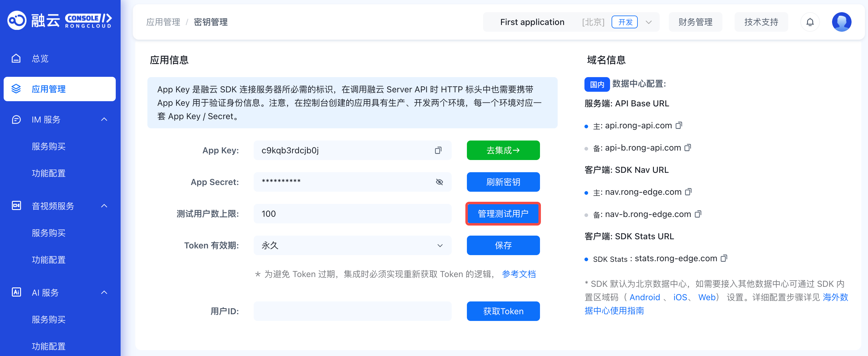Click the RongCloud console logo

[x=60, y=20]
